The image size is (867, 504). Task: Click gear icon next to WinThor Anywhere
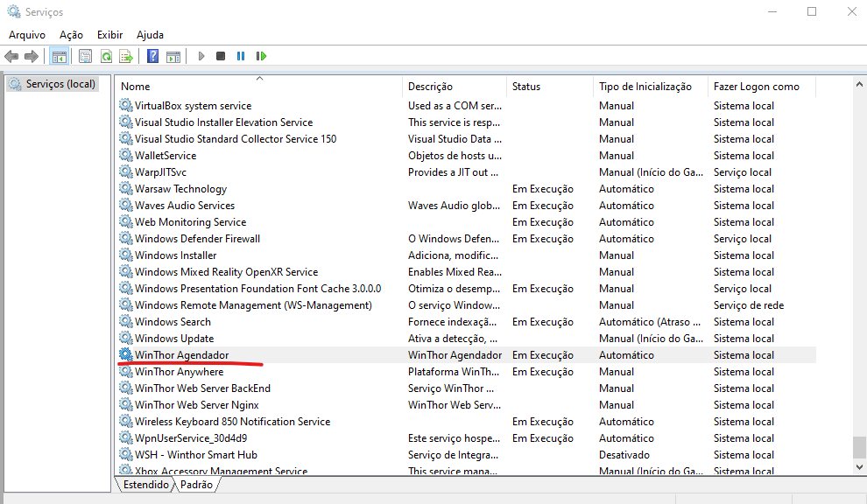pos(126,371)
